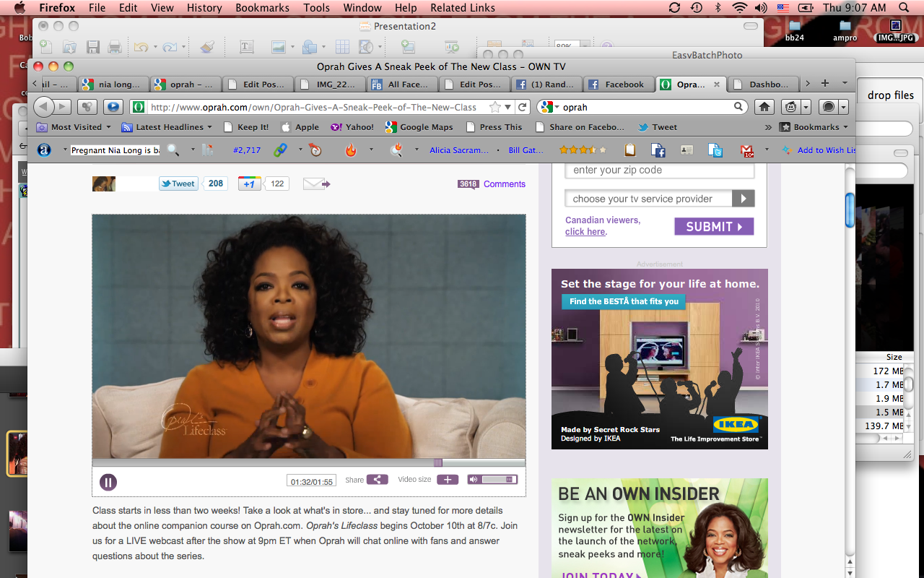Click the Google +1 button
This screenshot has width=924, height=578.
(249, 184)
